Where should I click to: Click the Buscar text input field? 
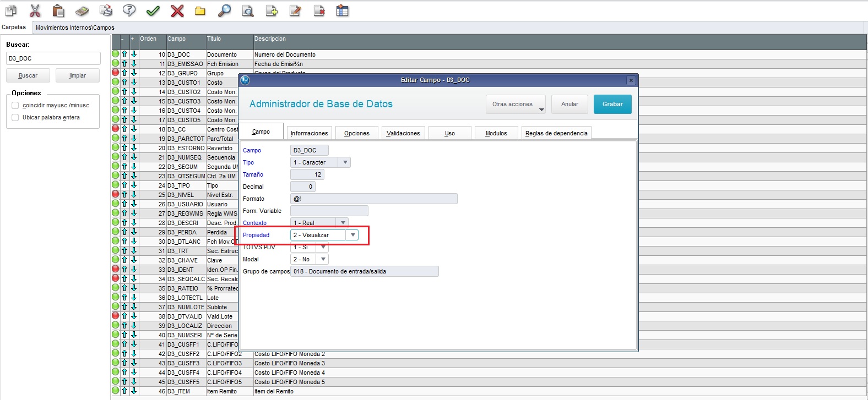53,58
